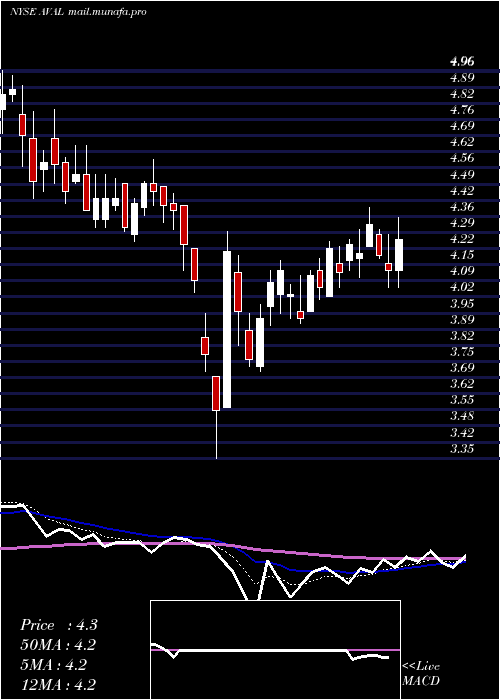Image resolution: width=500 pixels, height=700 pixels.
Task: Select the 4.76 price axis label
Action: pos(462,110)
